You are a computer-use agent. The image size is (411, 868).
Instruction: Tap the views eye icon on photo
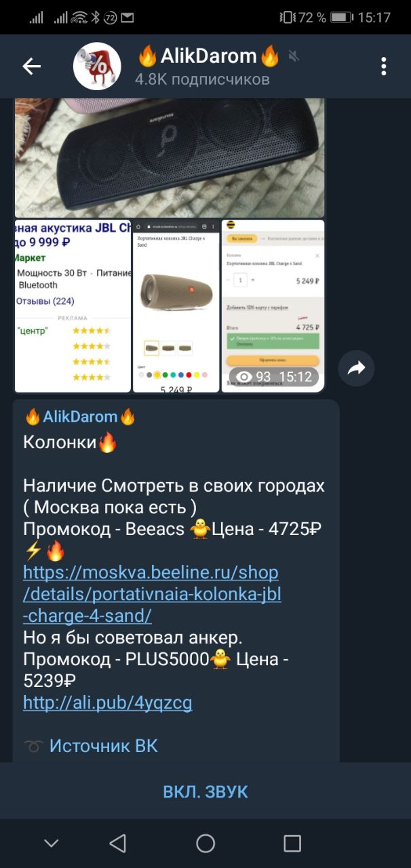click(243, 377)
